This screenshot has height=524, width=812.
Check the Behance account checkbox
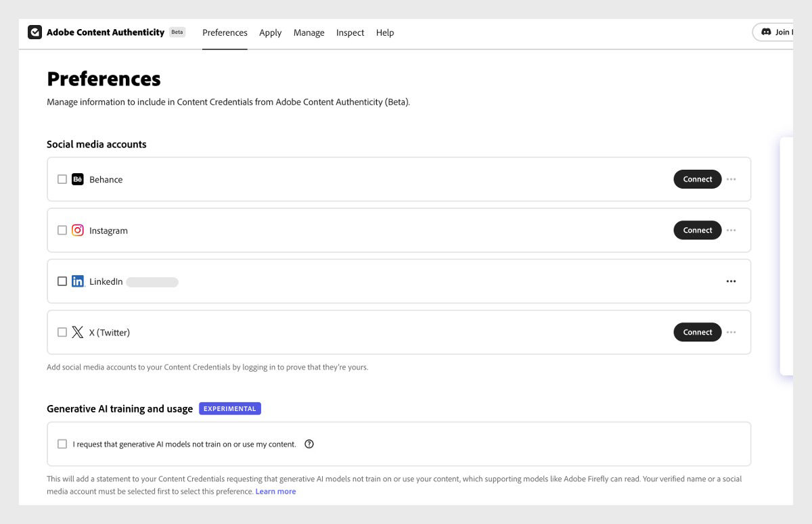pos(62,178)
